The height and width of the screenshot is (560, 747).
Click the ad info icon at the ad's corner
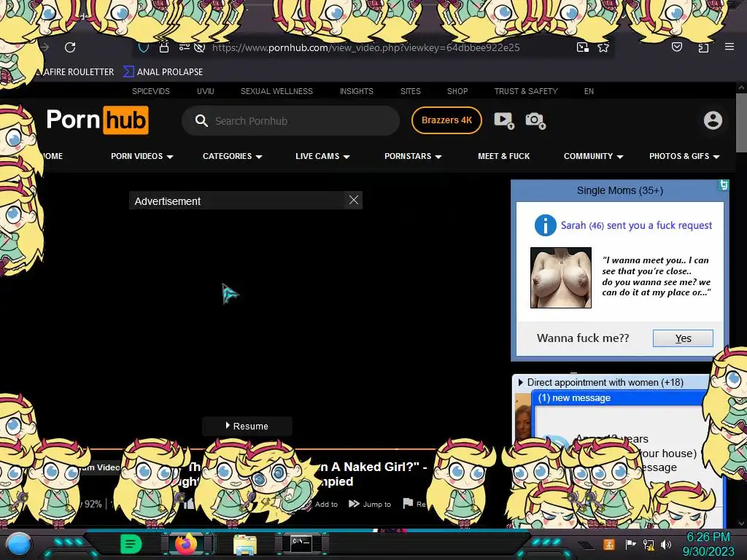(724, 184)
